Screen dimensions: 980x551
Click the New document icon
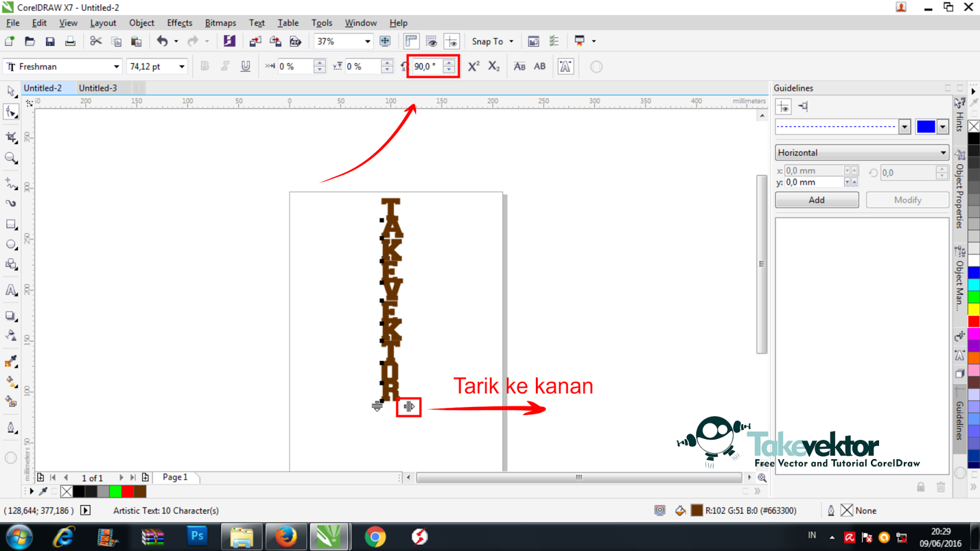tap(10, 42)
